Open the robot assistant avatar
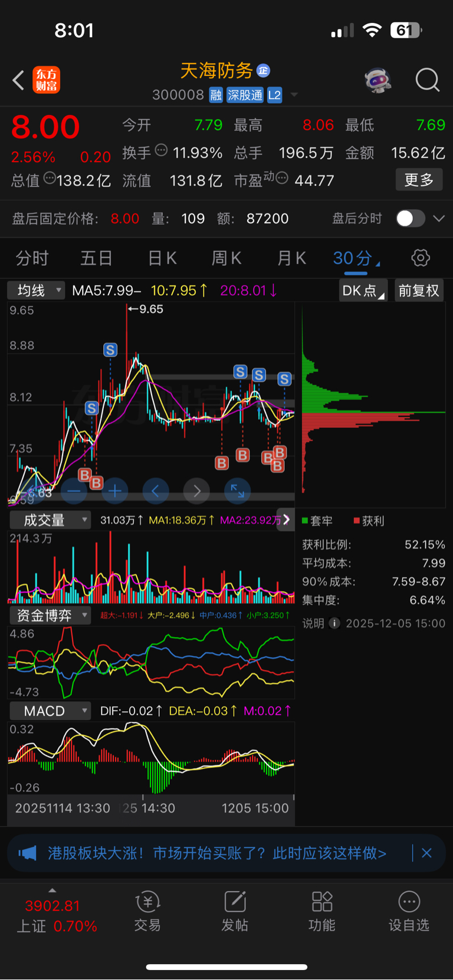The height and width of the screenshot is (980, 453). 378,80
